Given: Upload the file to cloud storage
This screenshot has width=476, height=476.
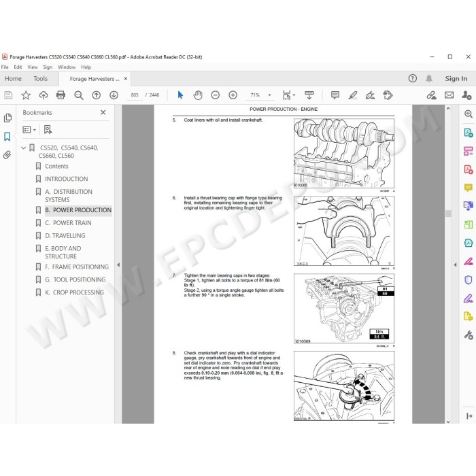Looking at the screenshot, I should tap(44, 95).
